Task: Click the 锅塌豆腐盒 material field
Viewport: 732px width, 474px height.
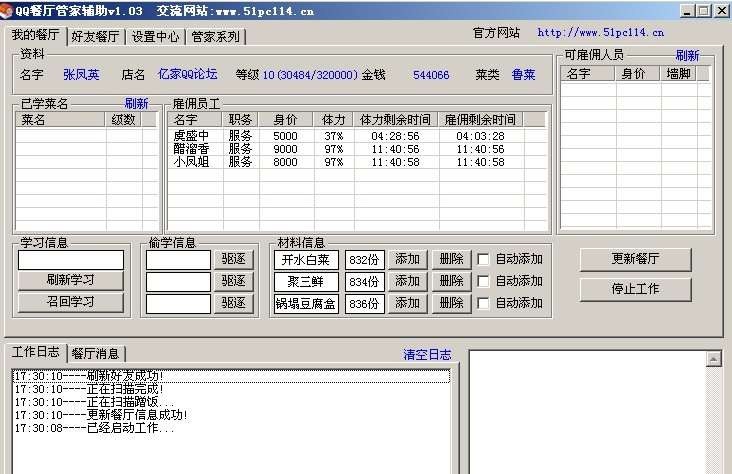Action: click(306, 304)
